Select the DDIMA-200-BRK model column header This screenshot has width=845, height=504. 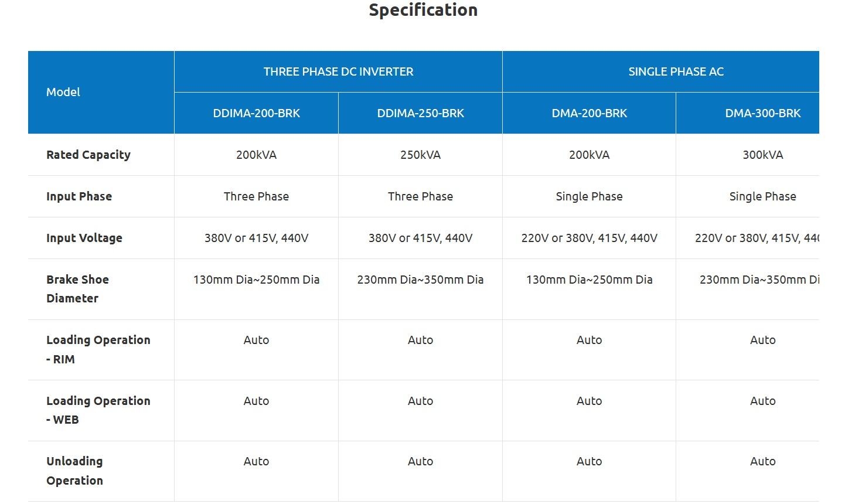point(256,113)
